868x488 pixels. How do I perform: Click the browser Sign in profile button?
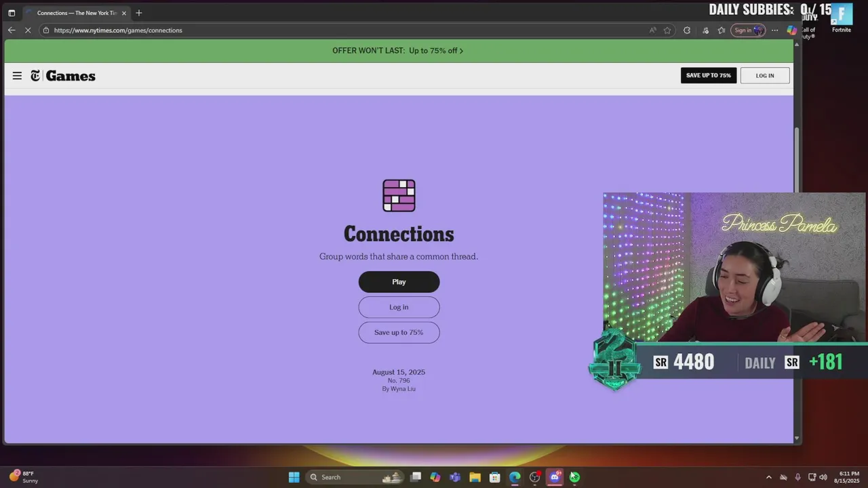pyautogui.click(x=748, y=30)
